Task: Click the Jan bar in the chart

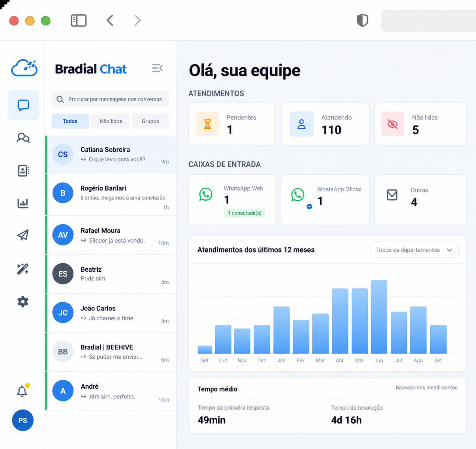Action: 281,330
